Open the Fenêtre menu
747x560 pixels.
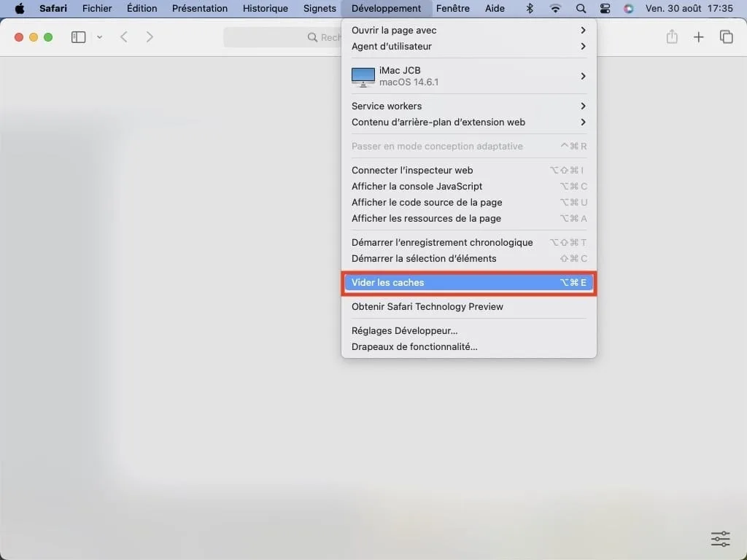453,8
